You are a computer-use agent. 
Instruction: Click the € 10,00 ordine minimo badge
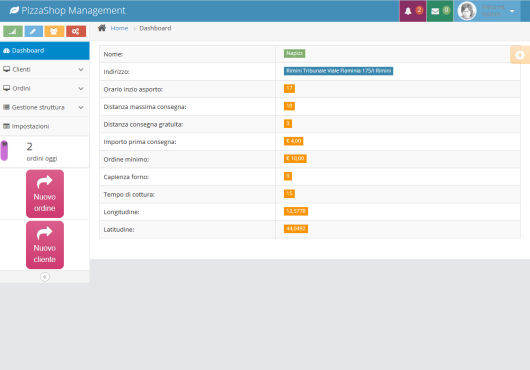[295, 158]
